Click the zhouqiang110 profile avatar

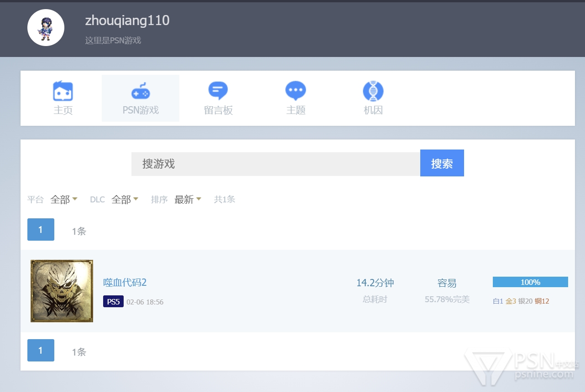[46, 28]
